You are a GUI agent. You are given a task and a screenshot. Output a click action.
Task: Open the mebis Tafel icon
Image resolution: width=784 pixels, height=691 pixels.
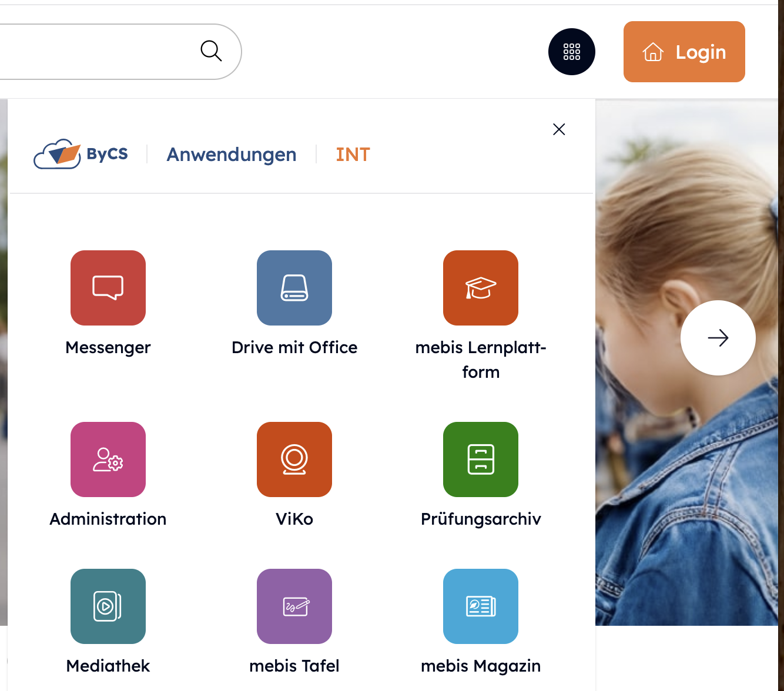point(294,606)
